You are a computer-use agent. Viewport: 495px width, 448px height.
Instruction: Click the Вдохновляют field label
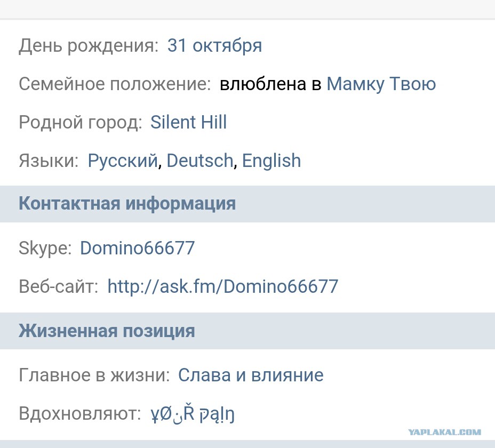80,413
